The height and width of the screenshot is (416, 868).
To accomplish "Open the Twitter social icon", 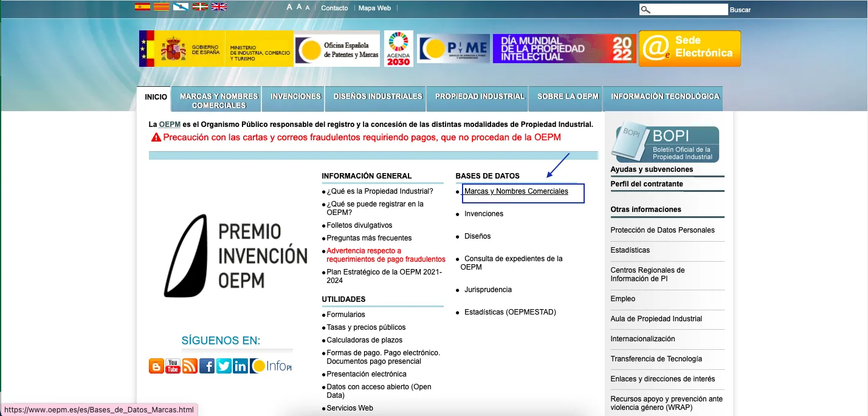I will (x=224, y=366).
